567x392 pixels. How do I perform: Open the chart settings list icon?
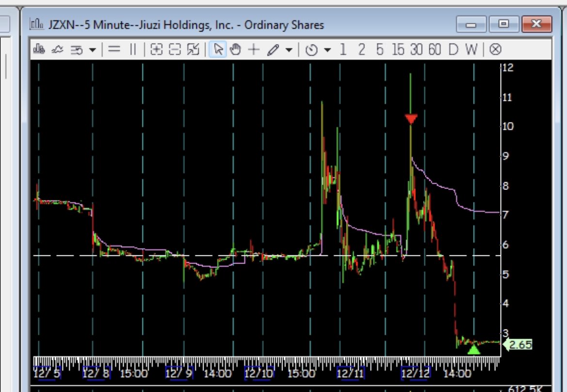tap(77, 49)
